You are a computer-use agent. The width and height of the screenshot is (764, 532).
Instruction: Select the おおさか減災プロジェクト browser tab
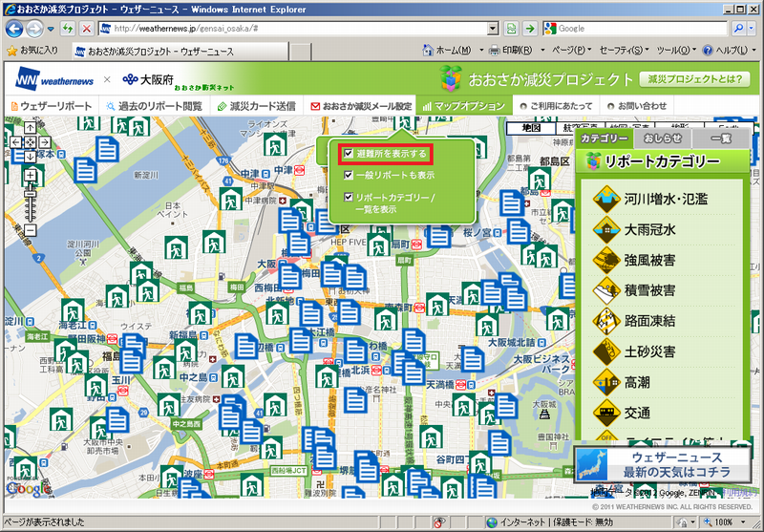pos(180,52)
